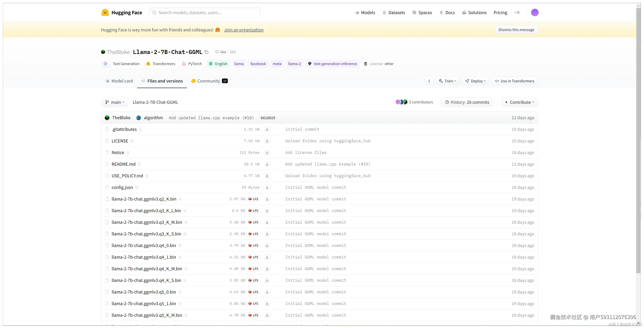Open the Deploy dropdown
644x328 pixels.
click(x=476, y=81)
